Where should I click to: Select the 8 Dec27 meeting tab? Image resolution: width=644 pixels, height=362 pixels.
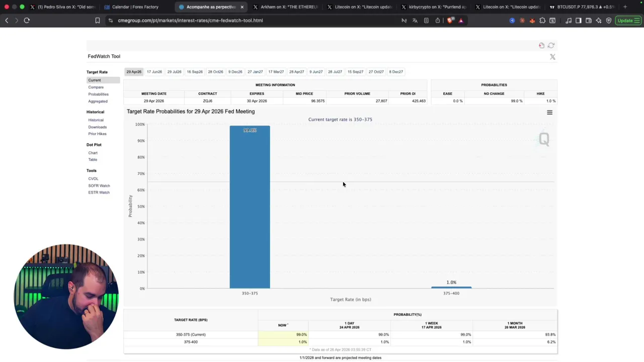[396, 72]
